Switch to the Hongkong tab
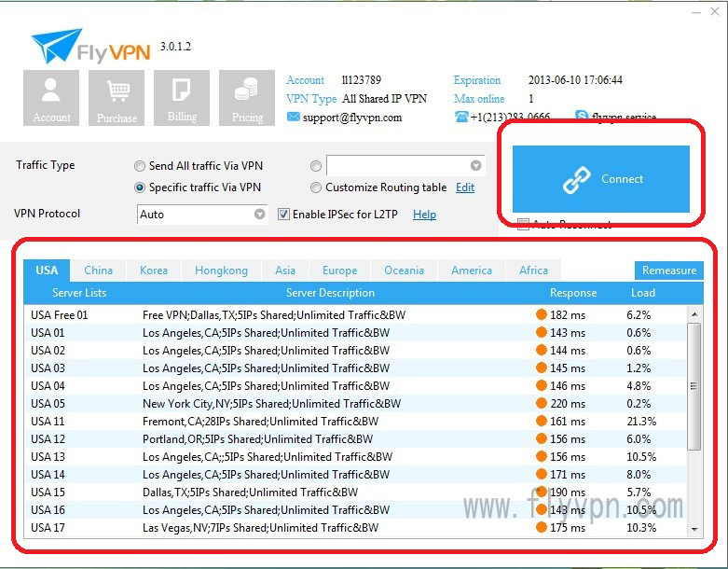This screenshot has width=728, height=569. 221,271
